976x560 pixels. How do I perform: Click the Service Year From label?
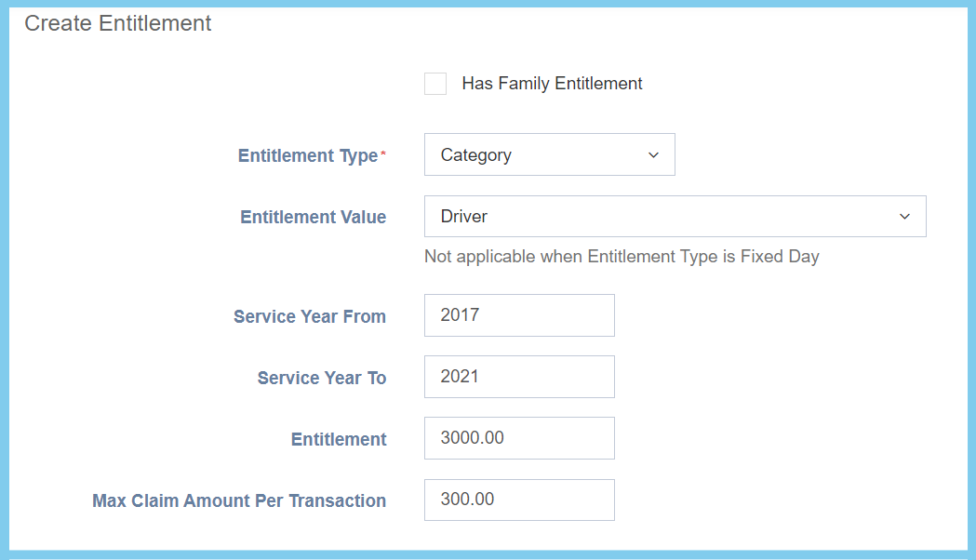(309, 316)
